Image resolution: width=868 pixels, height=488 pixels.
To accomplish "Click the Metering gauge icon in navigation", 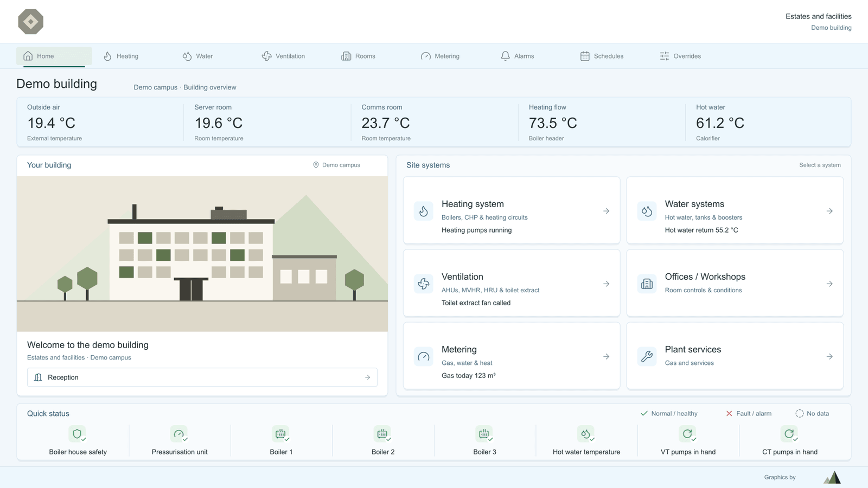I will point(426,56).
